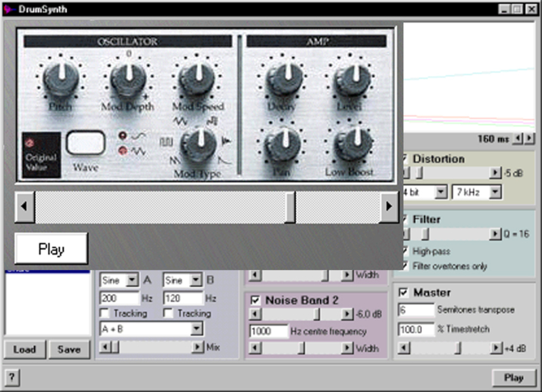Click the "+4 dB" master level text
This screenshot has height=392, width=542.
tap(516, 349)
